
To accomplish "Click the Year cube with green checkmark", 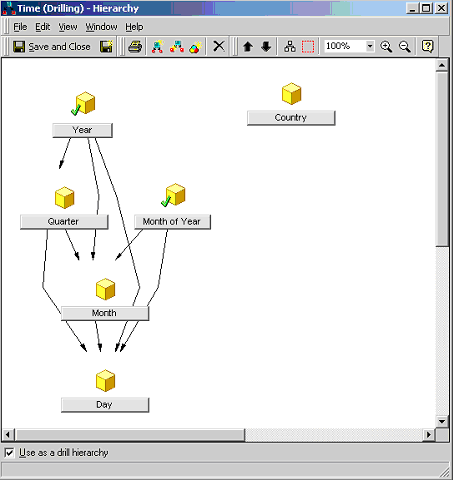I will pyautogui.click(x=83, y=104).
